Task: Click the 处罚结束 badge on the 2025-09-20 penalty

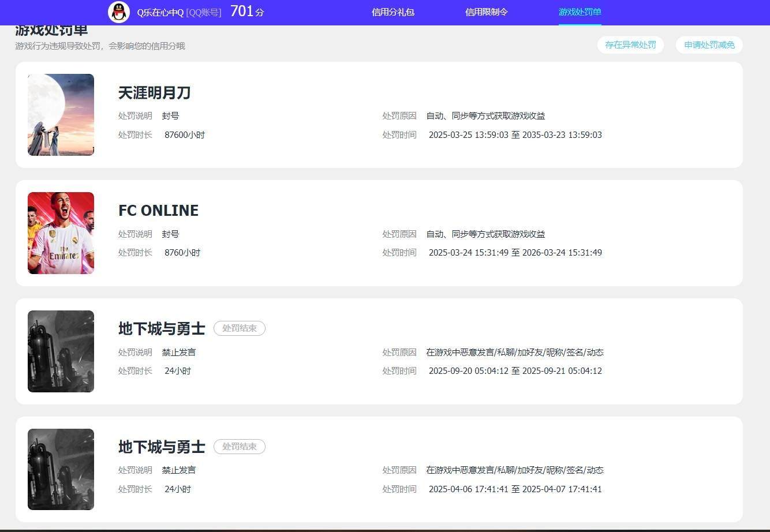Action: coord(240,328)
